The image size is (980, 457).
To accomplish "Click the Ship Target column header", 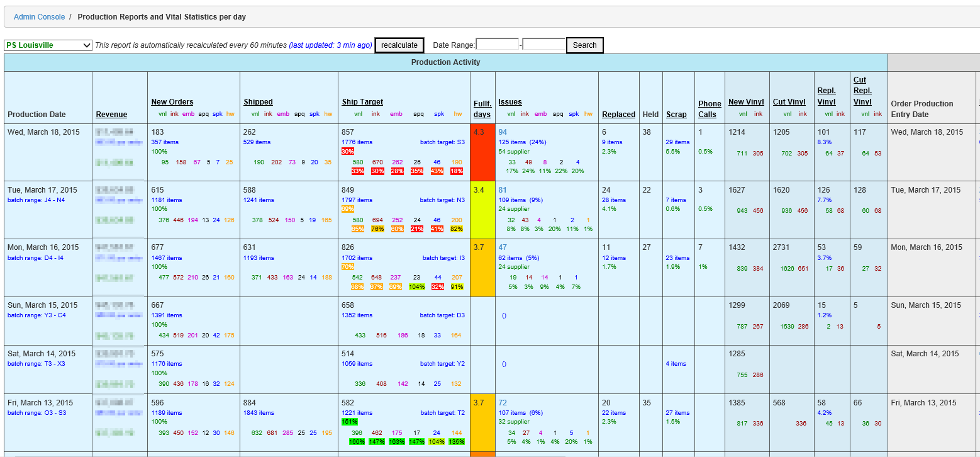I will (x=362, y=102).
